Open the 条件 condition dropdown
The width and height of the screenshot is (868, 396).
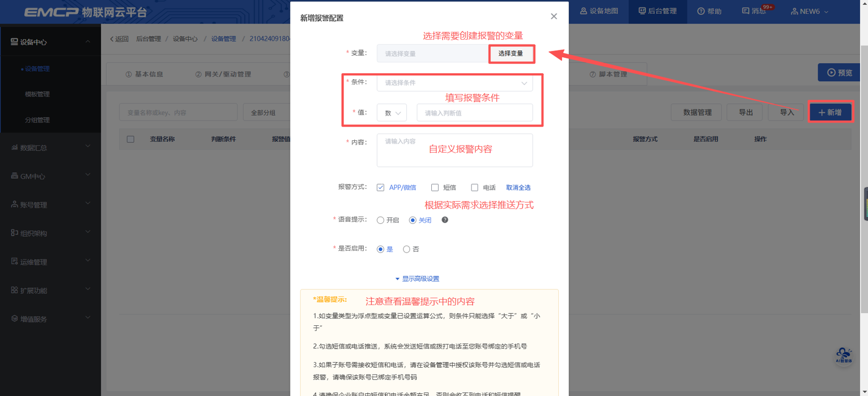pos(454,83)
